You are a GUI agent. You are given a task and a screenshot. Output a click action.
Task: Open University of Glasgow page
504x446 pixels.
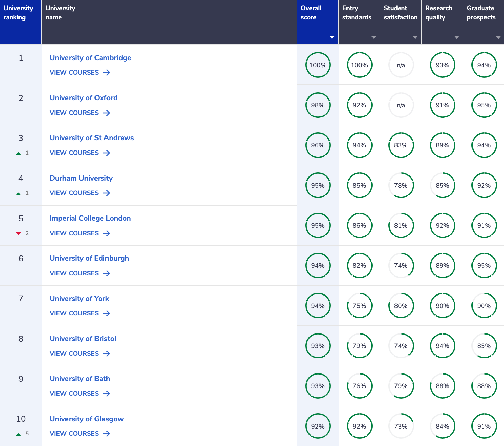87,419
